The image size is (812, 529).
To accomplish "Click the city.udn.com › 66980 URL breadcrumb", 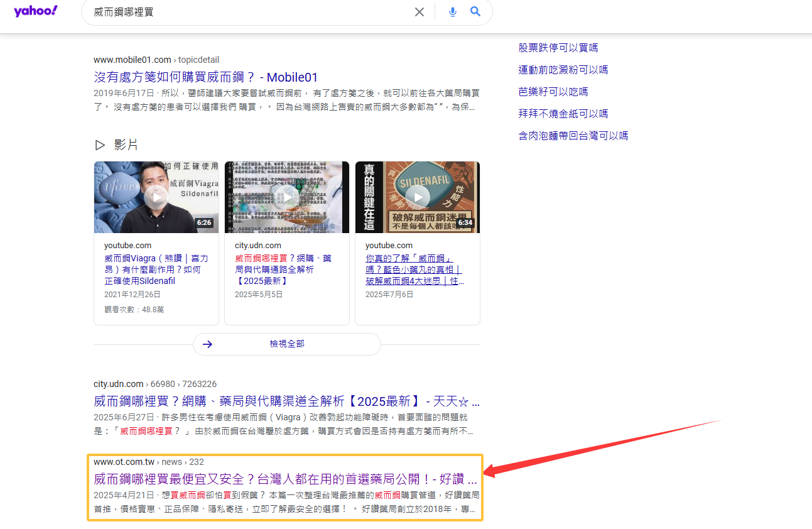I will [155, 384].
